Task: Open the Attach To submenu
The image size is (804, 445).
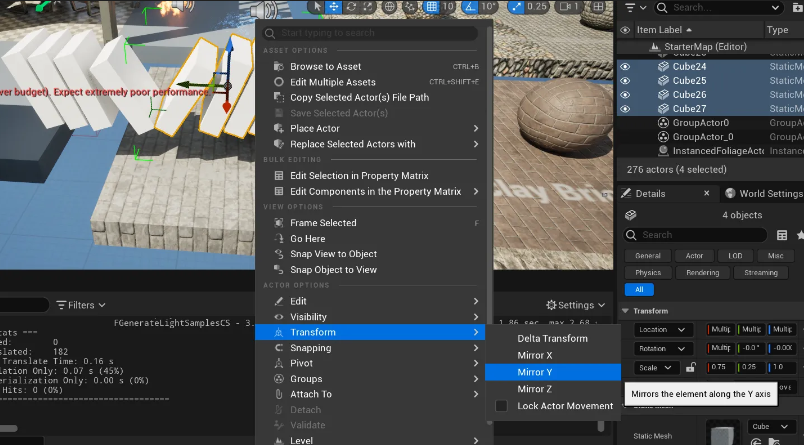Action: click(x=370, y=394)
